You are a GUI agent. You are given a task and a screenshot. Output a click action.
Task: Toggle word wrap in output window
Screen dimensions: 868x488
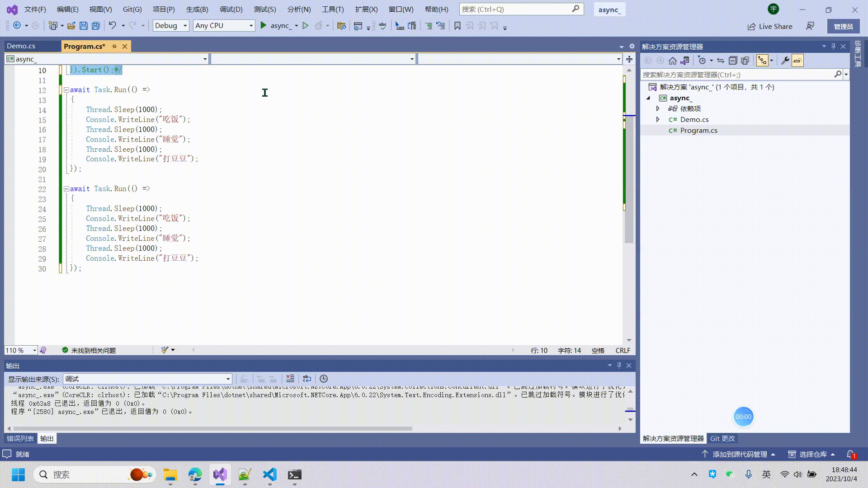pos(307,379)
